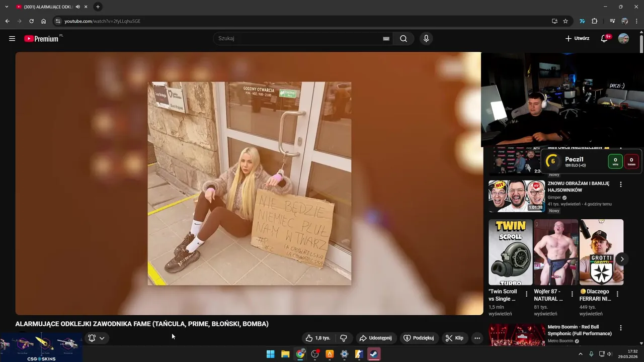Toggle the tray microphone icon
The width and height of the screenshot is (644, 362).
pyautogui.click(x=591, y=354)
